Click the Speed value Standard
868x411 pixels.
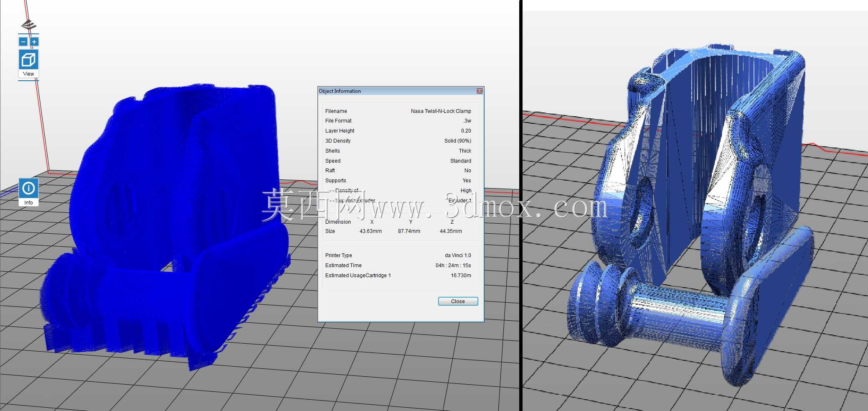[x=460, y=161]
